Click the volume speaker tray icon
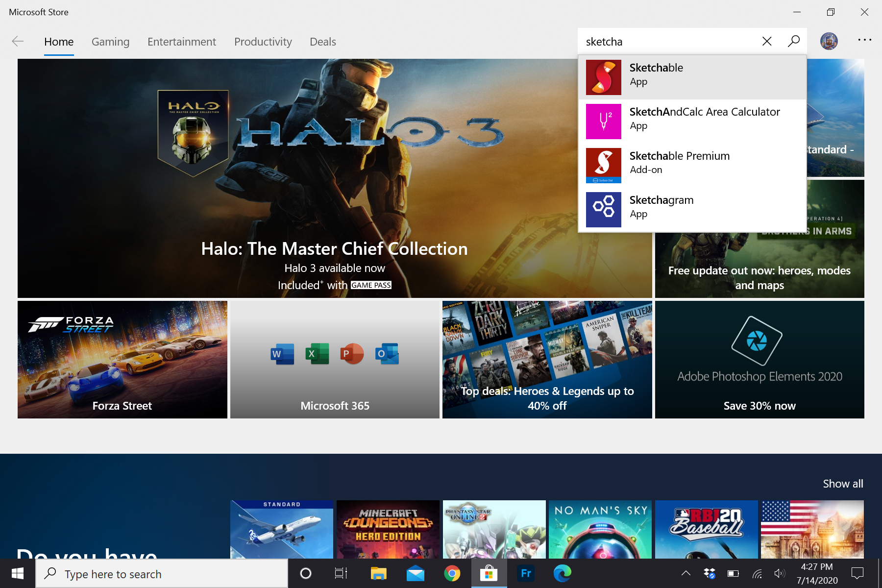 click(x=780, y=573)
